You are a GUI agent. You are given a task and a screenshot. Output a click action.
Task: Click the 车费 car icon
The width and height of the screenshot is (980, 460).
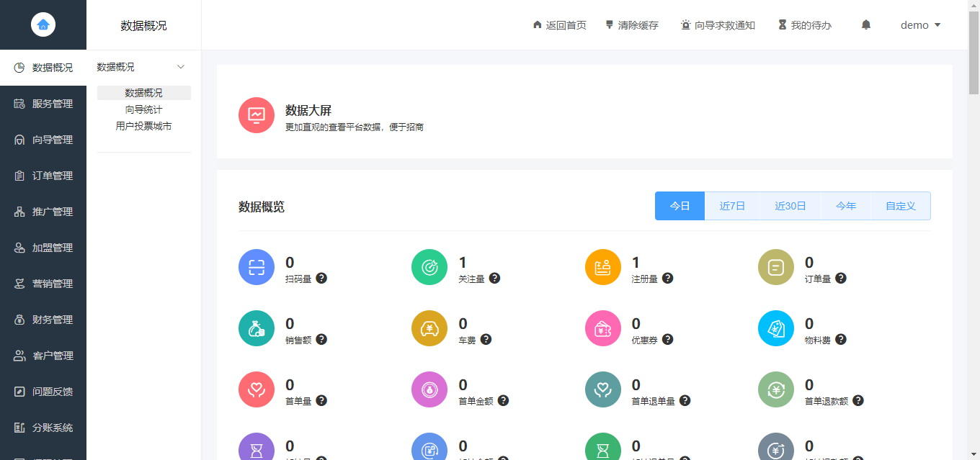[x=429, y=328]
